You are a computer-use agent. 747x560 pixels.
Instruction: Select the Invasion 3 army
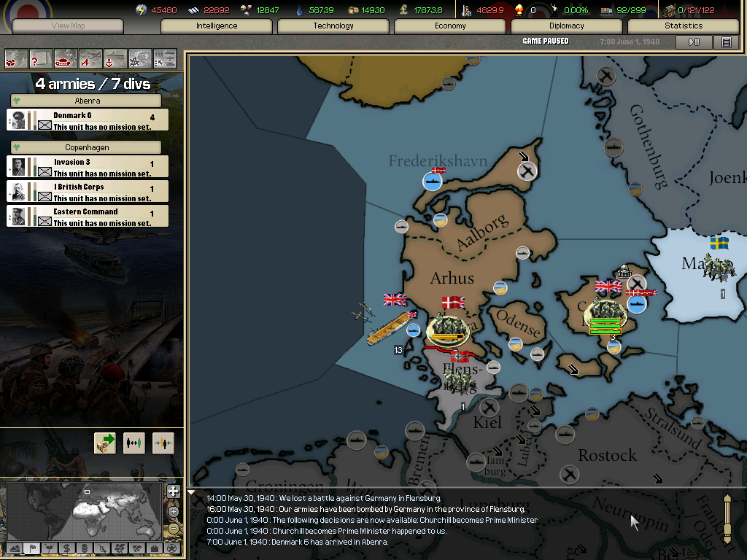pyautogui.click(x=88, y=167)
